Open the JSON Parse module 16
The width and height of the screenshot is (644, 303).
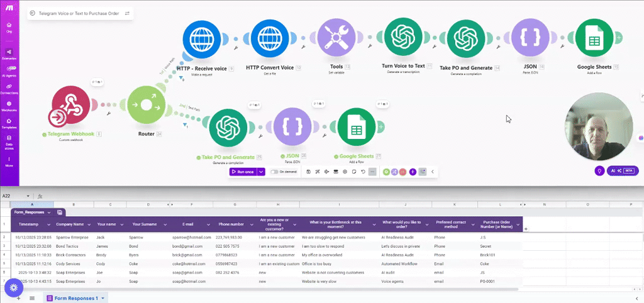pos(530,38)
